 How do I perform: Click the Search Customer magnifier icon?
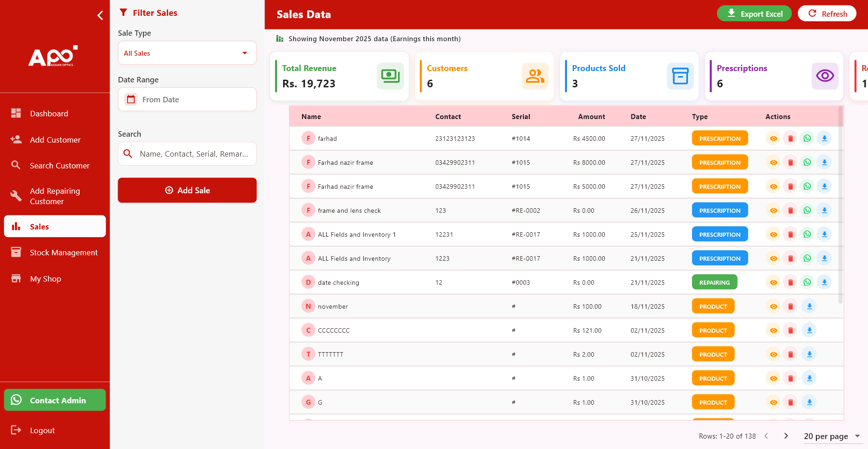click(x=16, y=165)
